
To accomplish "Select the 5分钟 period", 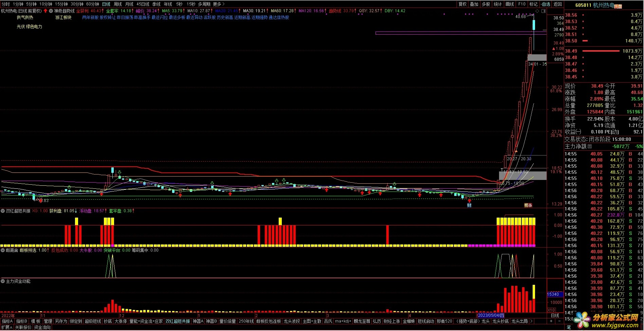I will point(31,4).
